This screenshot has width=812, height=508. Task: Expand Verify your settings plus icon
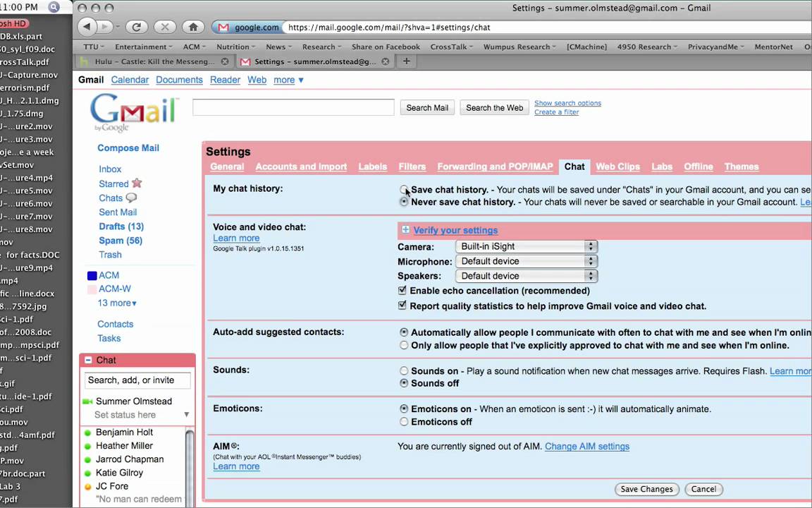pyautogui.click(x=405, y=229)
